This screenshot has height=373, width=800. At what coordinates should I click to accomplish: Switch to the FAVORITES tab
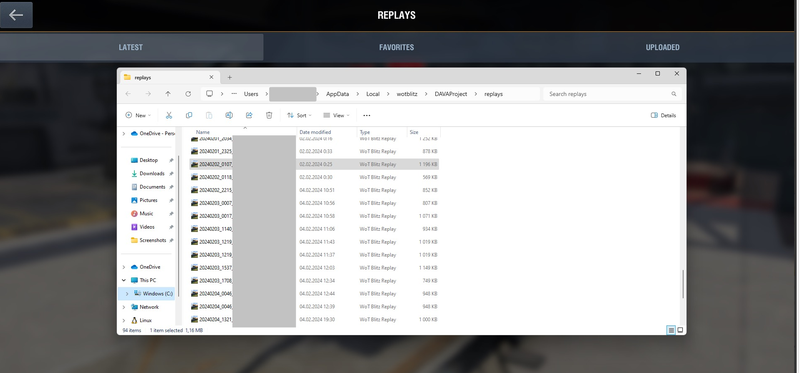click(x=396, y=47)
